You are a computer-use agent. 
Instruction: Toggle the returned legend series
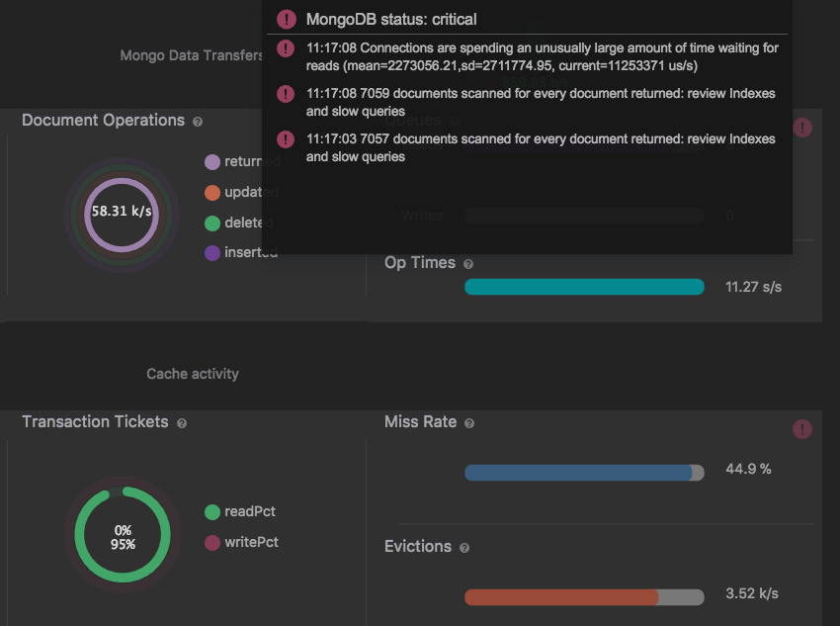coord(212,162)
